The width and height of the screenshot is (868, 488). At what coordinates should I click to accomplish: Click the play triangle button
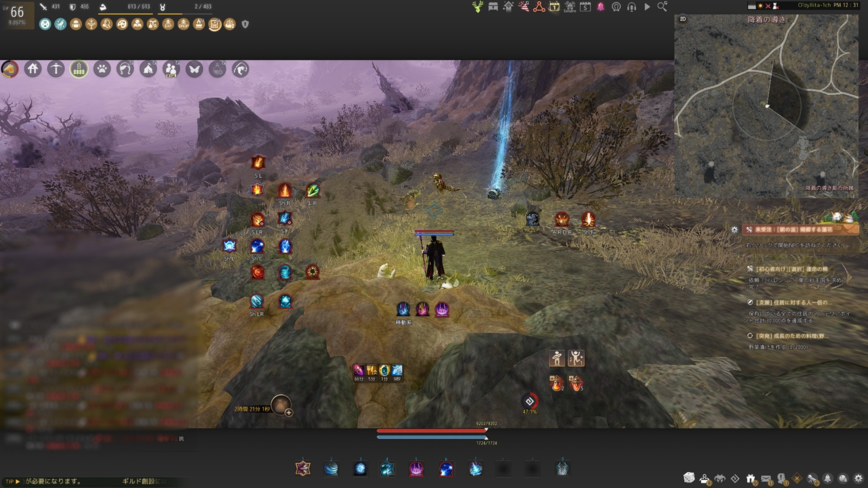click(647, 7)
